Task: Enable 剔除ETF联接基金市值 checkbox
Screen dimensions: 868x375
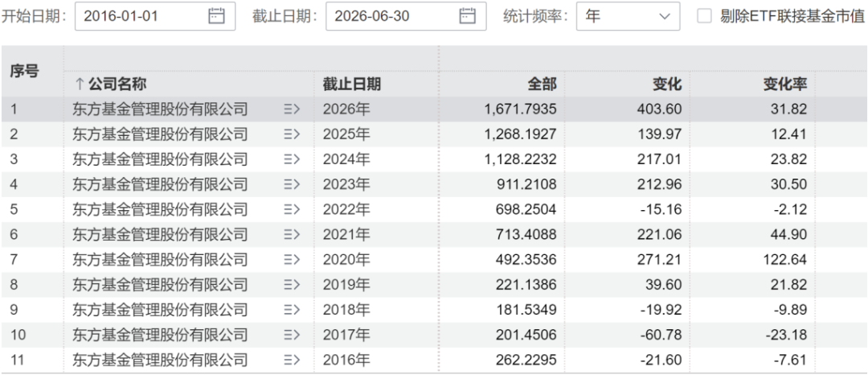Action: [704, 16]
